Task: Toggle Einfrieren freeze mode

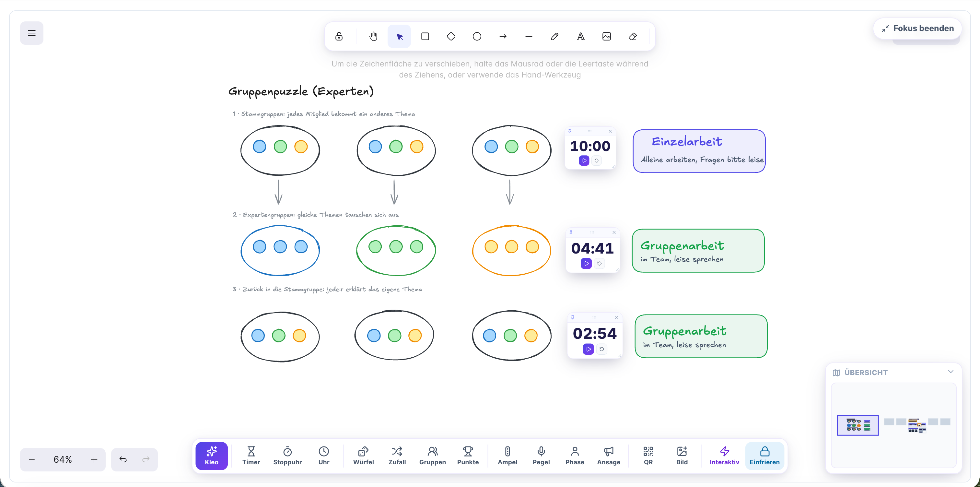Action: (x=764, y=456)
